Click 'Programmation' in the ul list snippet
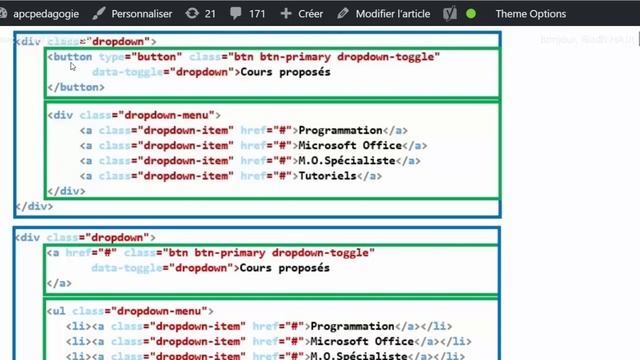 (353, 327)
